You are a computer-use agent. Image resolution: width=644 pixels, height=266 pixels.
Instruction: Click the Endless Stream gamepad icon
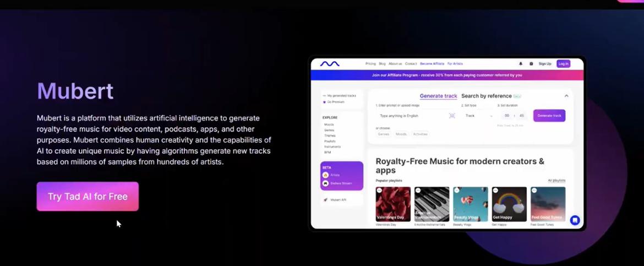click(326, 183)
